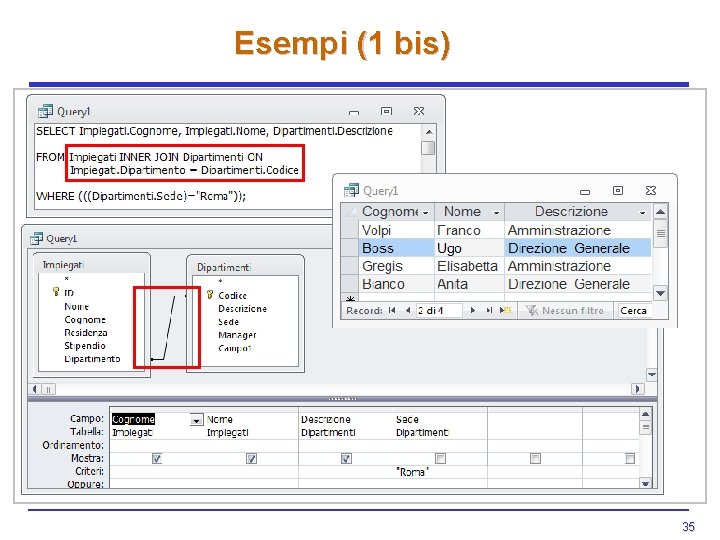The image size is (720, 540).
Task: Click the Volpi cell in results
Action: click(396, 230)
